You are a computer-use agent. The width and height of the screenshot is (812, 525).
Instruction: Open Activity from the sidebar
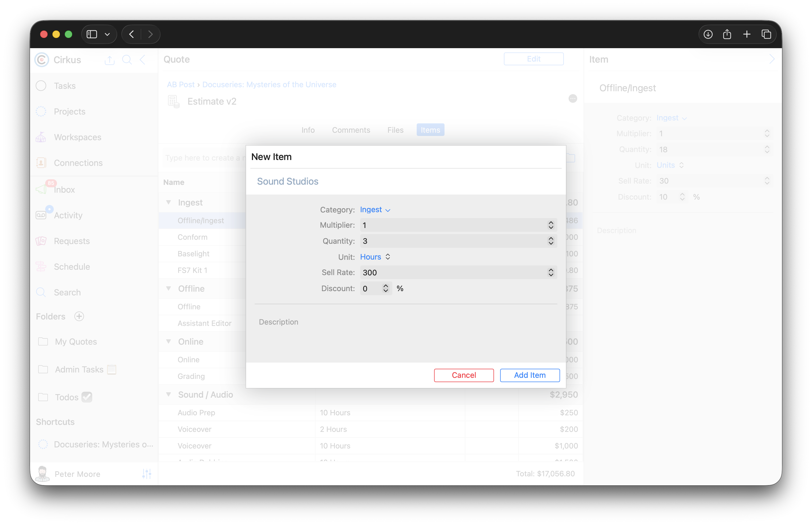[68, 215]
